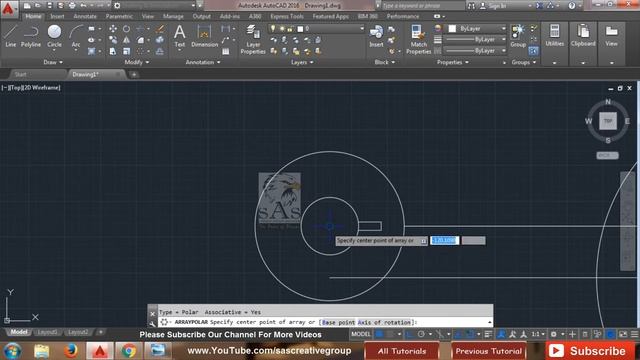Screen dimensions: 640x360
Task: Activate the Match Properties tool
Action: tap(418, 39)
